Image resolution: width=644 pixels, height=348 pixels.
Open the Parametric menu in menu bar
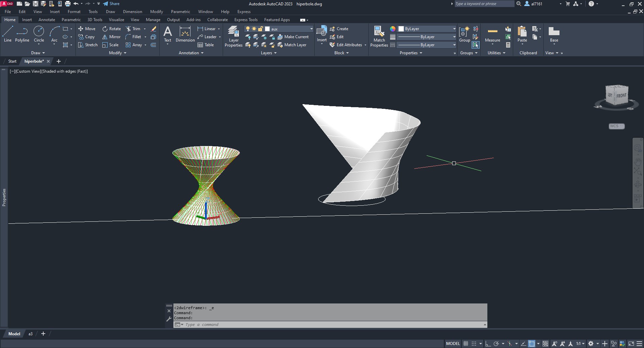coord(180,12)
